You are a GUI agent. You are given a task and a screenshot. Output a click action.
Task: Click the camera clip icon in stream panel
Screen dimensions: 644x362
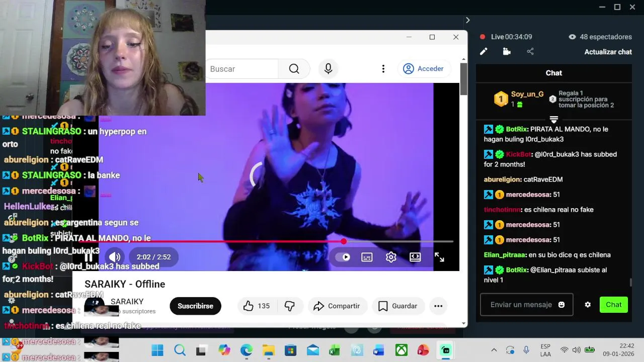pyautogui.click(x=507, y=51)
